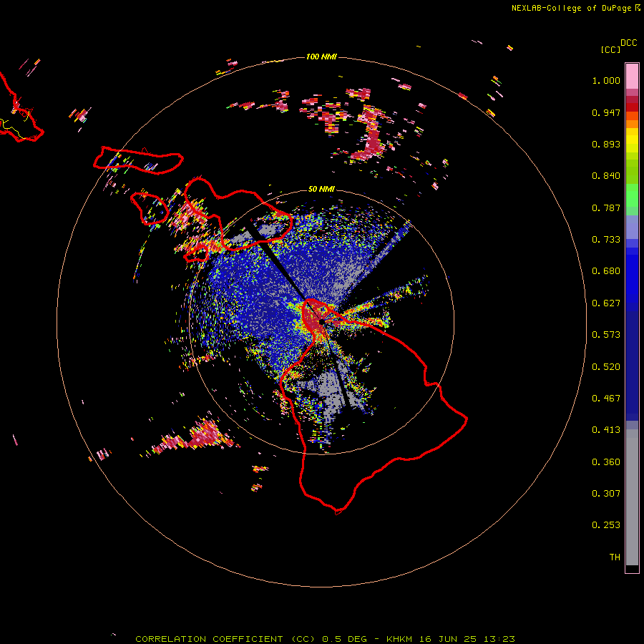
Task: Click the 0.307 legend value
Action: [606, 494]
